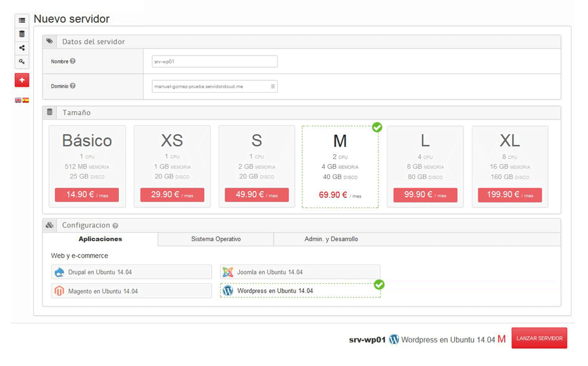Viewport: 588px width, 366px height.
Task: Click the red M size letter in footer
Action: click(x=501, y=339)
